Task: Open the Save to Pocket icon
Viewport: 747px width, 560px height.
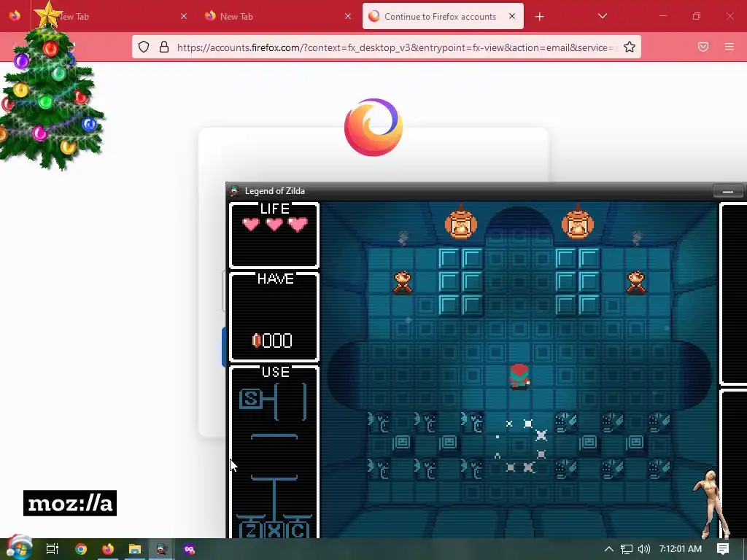Action: pyautogui.click(x=703, y=47)
